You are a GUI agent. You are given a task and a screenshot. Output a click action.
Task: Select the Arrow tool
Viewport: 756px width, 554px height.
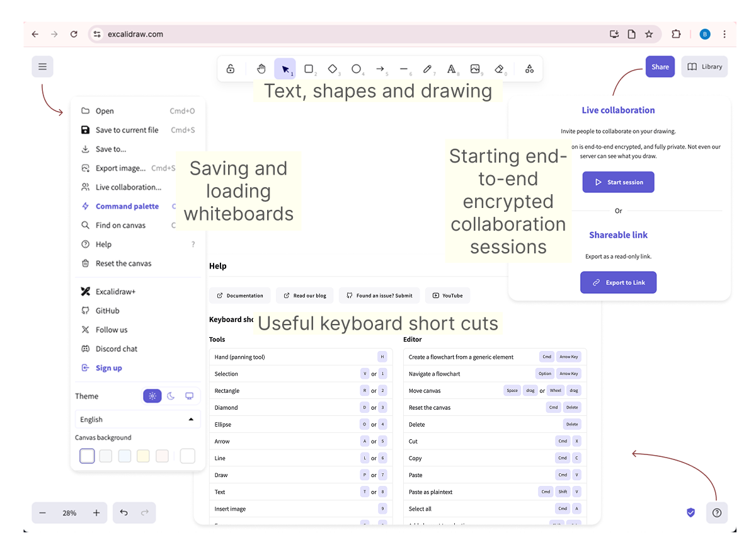coord(380,69)
